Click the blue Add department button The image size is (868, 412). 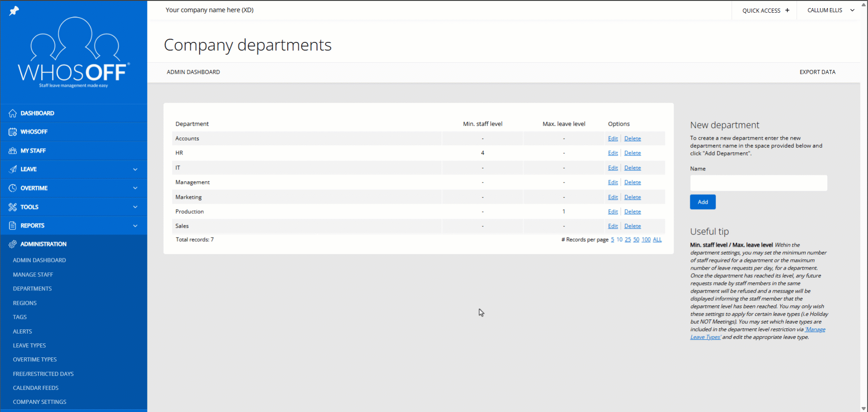point(703,202)
